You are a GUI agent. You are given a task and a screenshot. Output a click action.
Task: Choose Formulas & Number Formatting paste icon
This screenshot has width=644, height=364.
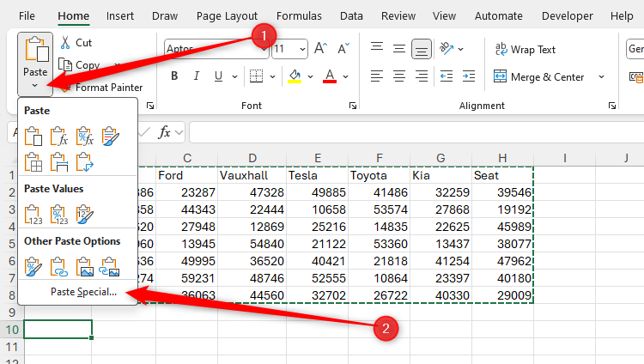coord(85,136)
